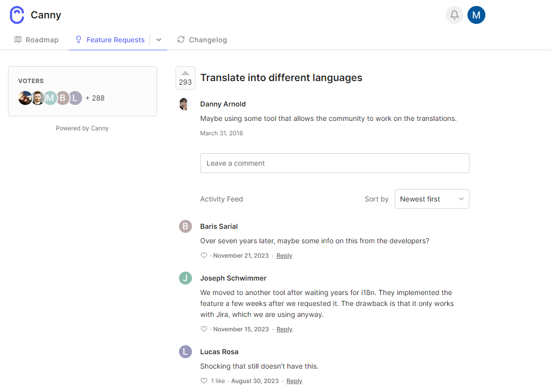The height and width of the screenshot is (392, 551).
Task: Click Lucas Rosa's avatar
Action: (185, 352)
